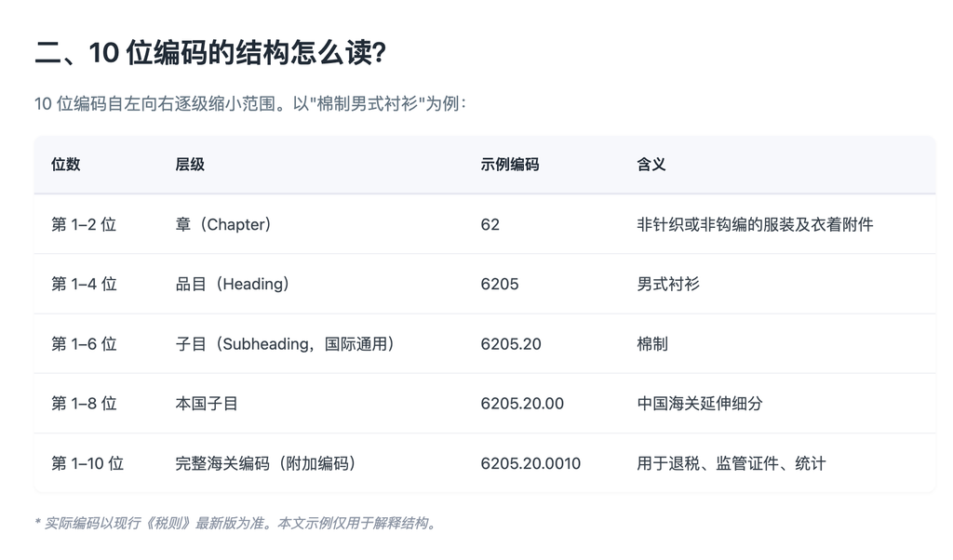Click example code 6205.20.0010
The height and width of the screenshot is (560, 953).
[530, 463]
